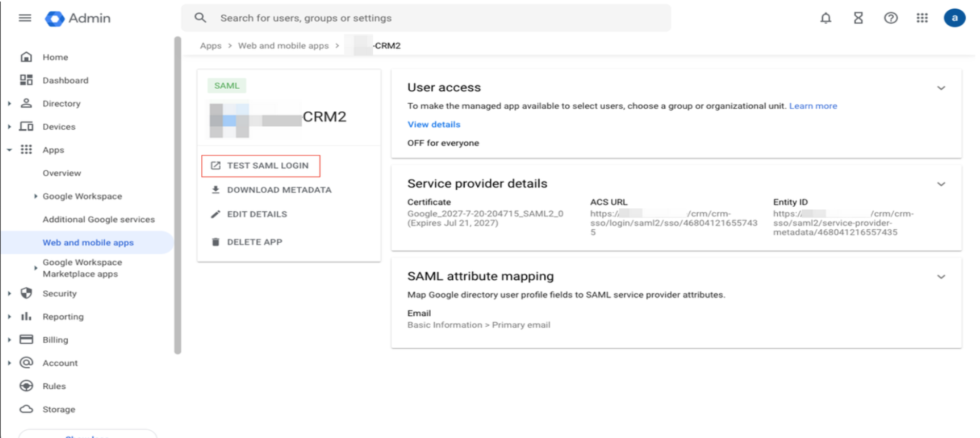Open the Apps Overview page

coord(62,173)
